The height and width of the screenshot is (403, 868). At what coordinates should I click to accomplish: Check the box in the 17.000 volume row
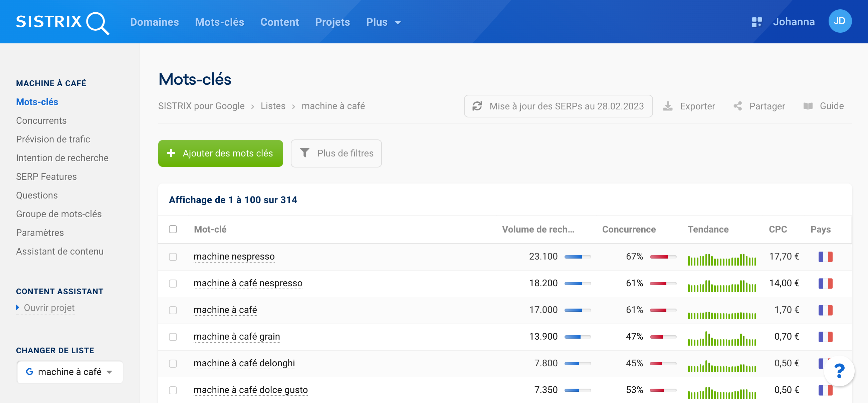click(173, 310)
